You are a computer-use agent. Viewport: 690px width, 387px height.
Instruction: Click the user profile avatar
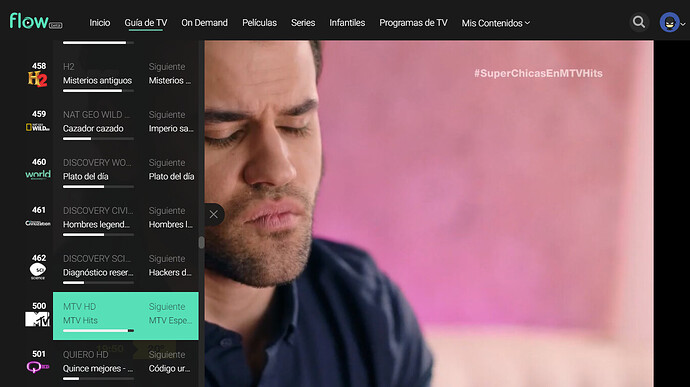669,22
